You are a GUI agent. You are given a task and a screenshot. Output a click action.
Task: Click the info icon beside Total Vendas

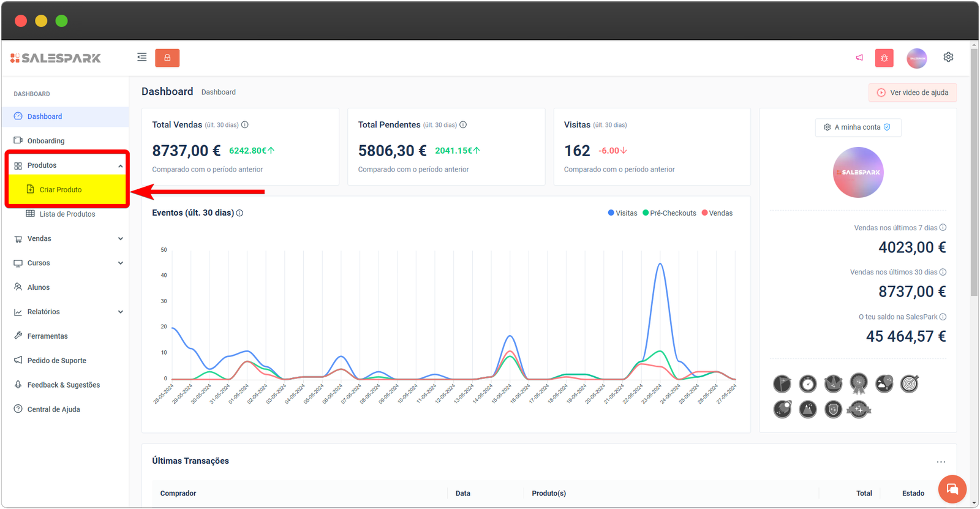point(245,125)
